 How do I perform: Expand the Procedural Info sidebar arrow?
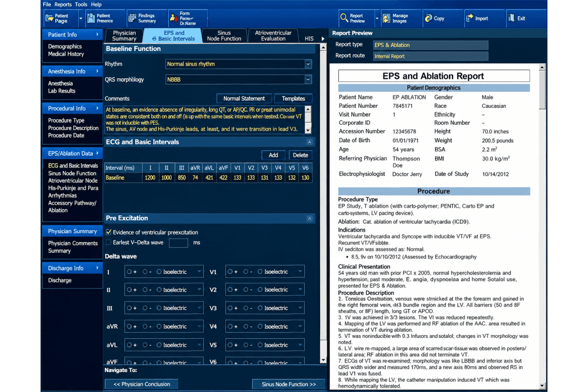point(97,108)
